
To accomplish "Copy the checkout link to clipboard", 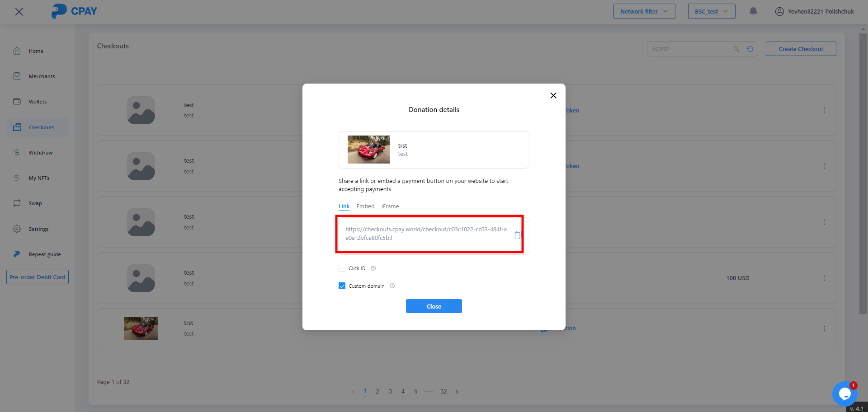I will [518, 235].
